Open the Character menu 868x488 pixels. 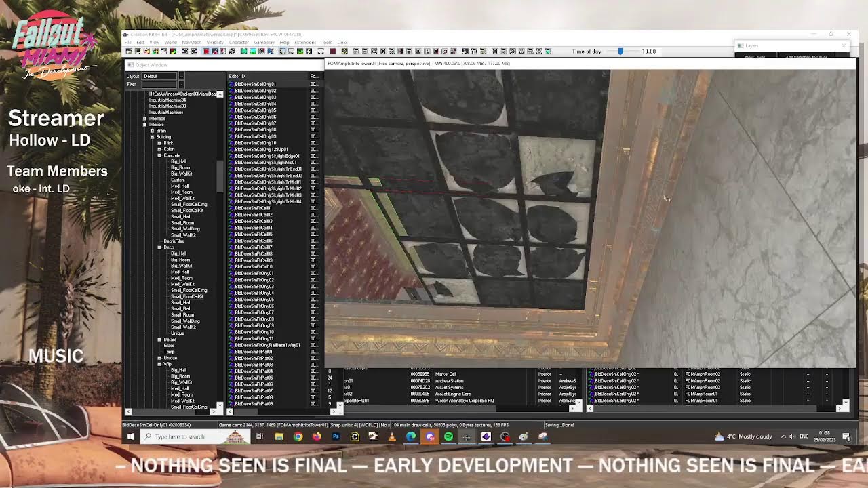(239, 42)
